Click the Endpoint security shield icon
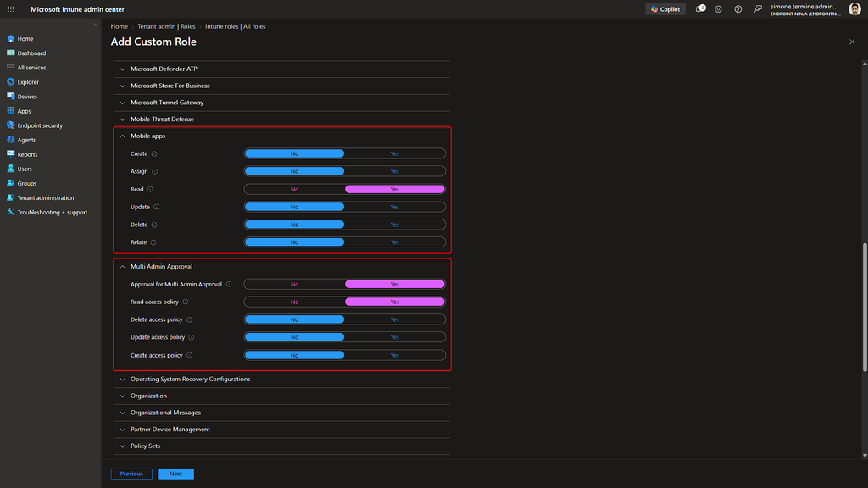868x488 pixels. (x=10, y=125)
